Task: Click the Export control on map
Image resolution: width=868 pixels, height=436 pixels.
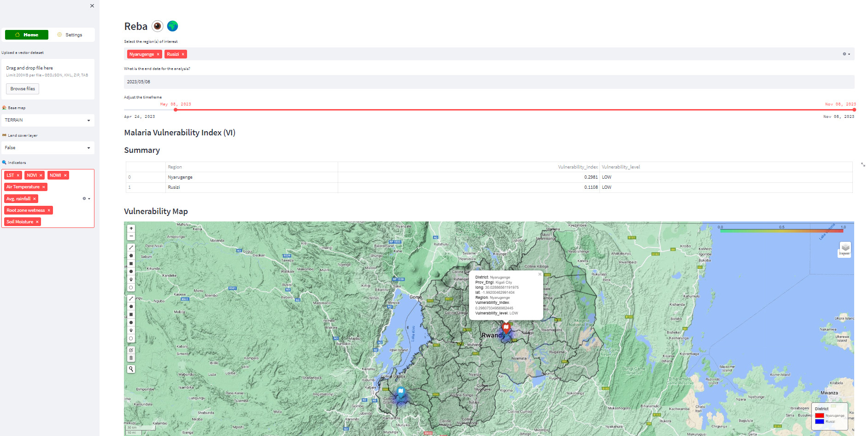Action: 844,254
